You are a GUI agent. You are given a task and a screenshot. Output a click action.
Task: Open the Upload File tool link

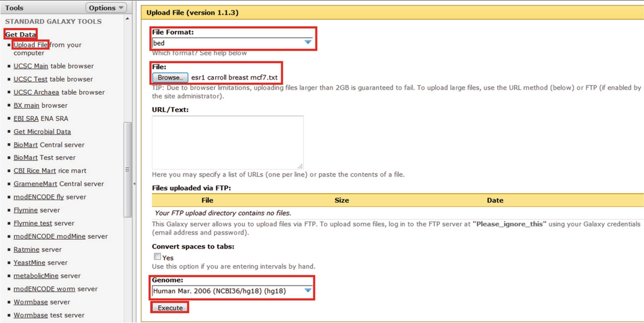point(30,45)
